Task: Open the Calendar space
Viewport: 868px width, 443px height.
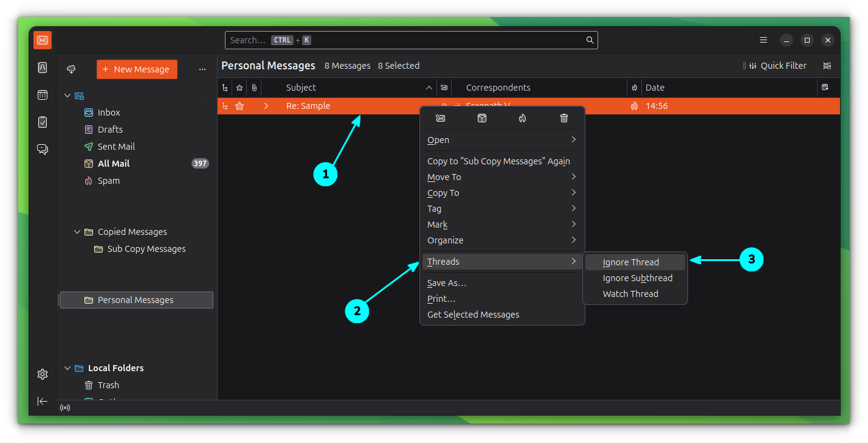Action: tap(43, 95)
